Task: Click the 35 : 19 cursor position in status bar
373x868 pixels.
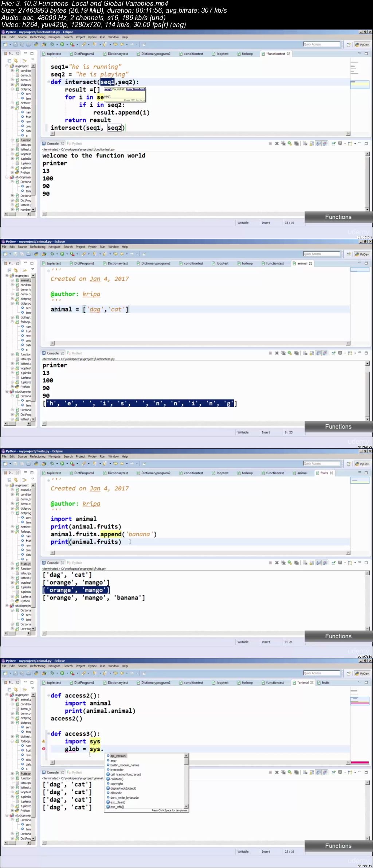Action: click(x=290, y=223)
